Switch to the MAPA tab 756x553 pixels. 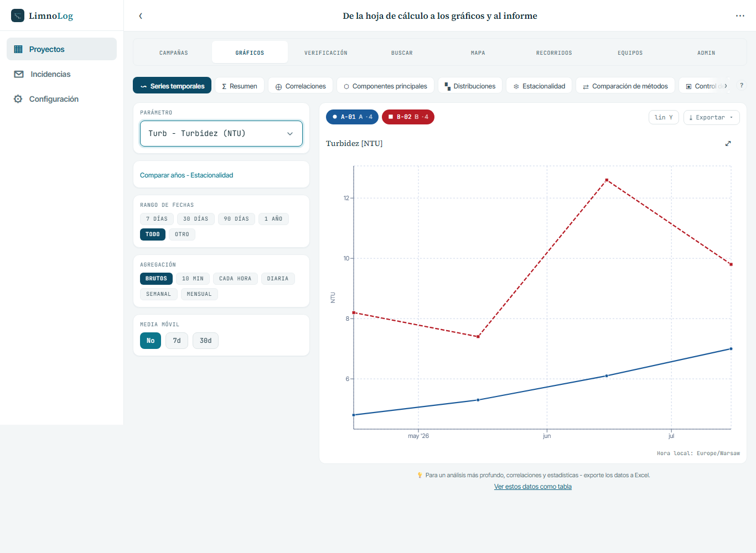tap(478, 53)
